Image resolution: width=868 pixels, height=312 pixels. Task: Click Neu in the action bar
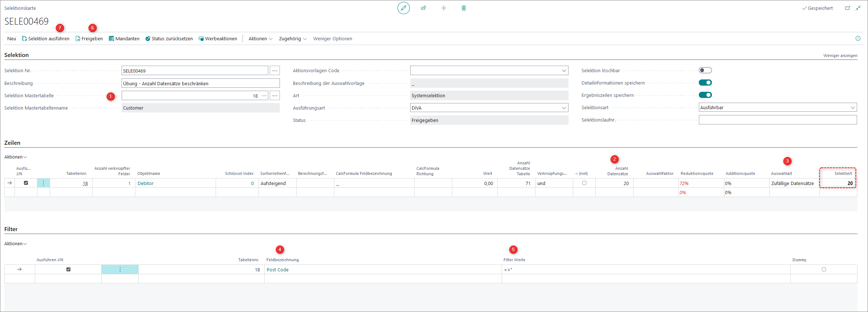pyautogui.click(x=12, y=38)
